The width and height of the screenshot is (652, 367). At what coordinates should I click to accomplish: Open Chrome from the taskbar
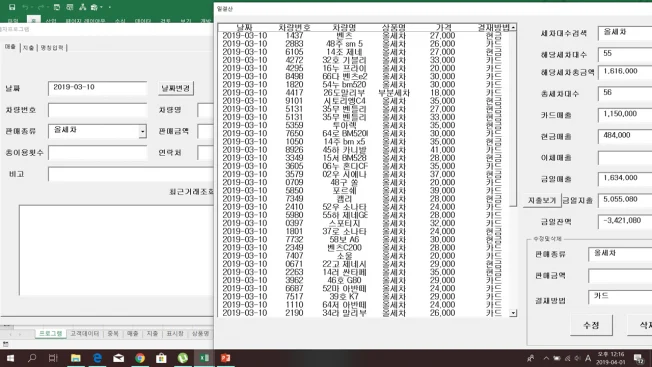coord(140,358)
